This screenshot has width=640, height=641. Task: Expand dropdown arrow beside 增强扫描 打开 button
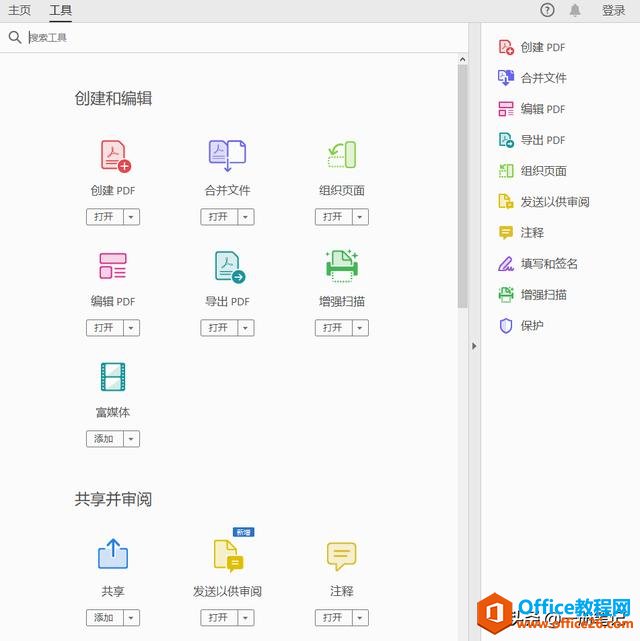[360, 328]
